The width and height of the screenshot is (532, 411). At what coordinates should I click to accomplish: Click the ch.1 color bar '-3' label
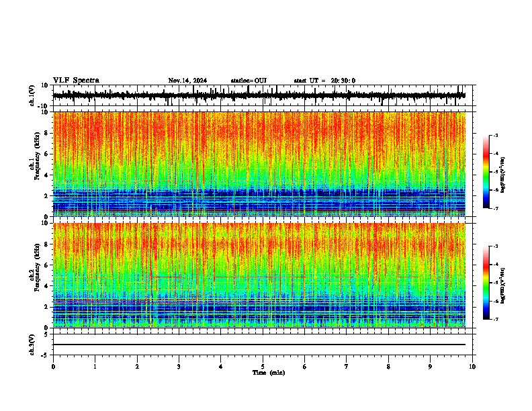pos(496,136)
